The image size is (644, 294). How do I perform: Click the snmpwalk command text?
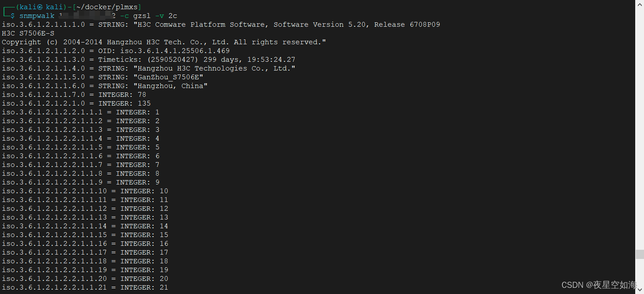(37, 16)
